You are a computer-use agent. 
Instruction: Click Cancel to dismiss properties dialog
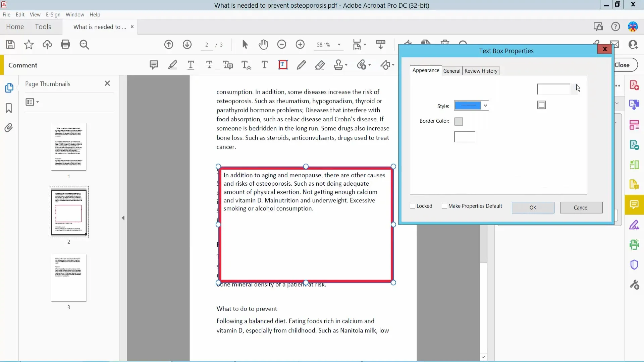point(581,207)
